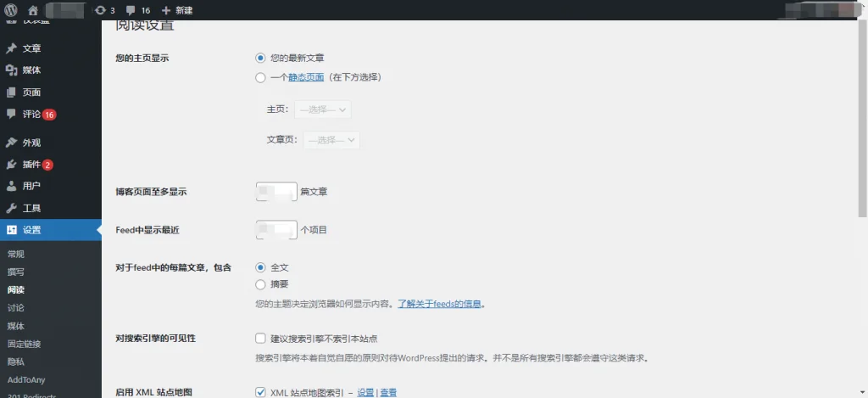Go to 常规 settings submenu
The width and height of the screenshot is (868, 398).
coord(15,254)
